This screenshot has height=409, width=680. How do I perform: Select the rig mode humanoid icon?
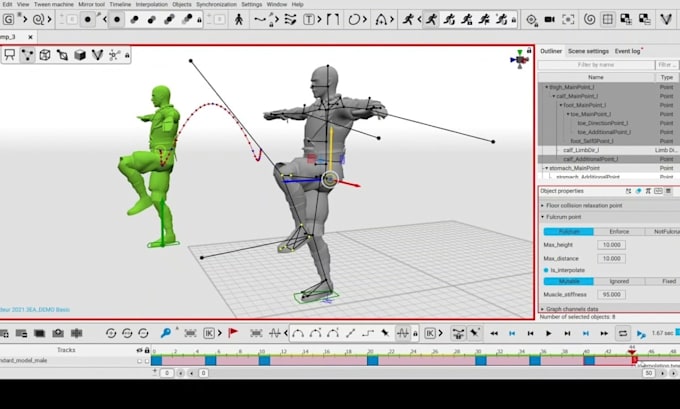pos(239,20)
